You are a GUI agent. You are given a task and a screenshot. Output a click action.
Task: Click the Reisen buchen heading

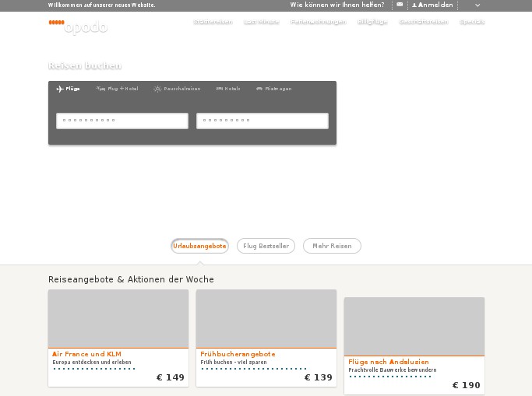[x=85, y=65]
